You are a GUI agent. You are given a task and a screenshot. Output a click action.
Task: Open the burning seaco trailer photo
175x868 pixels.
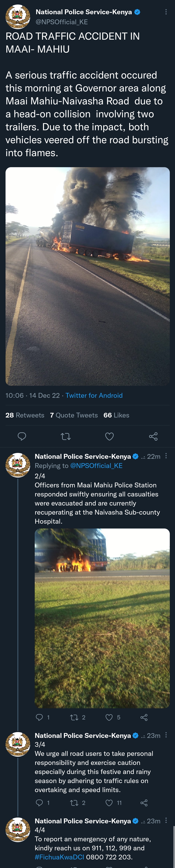coord(88,276)
